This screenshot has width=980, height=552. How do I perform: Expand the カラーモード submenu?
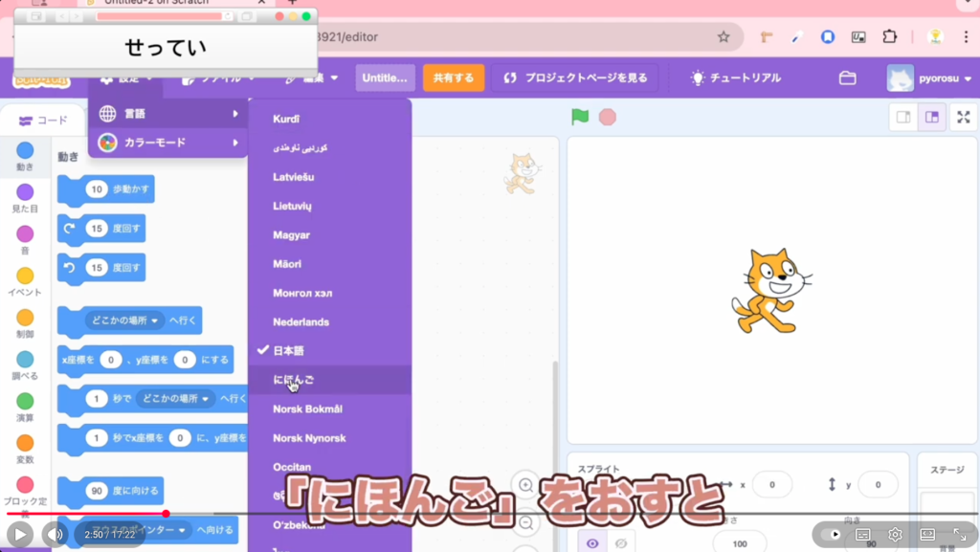167,143
